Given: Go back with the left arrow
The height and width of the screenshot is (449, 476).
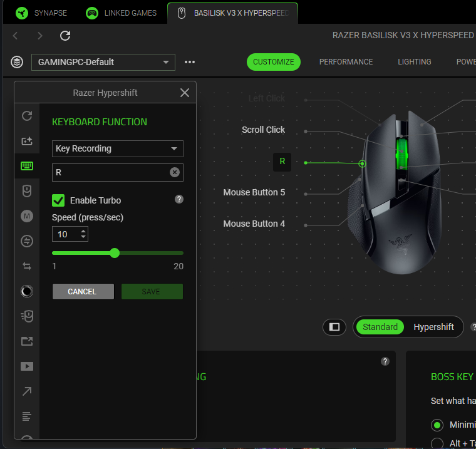Looking at the screenshot, I should (x=15, y=36).
